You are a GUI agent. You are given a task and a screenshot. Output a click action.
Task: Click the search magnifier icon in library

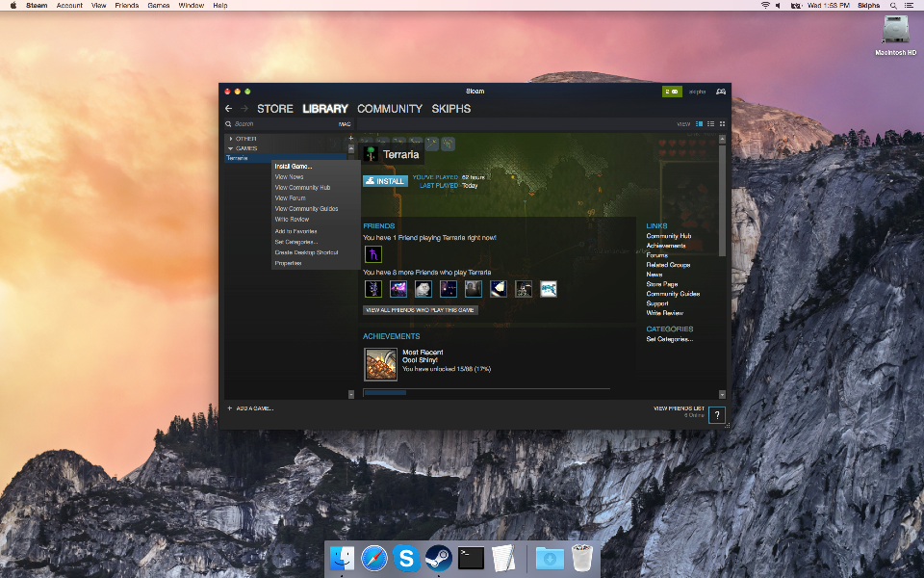[x=228, y=124]
